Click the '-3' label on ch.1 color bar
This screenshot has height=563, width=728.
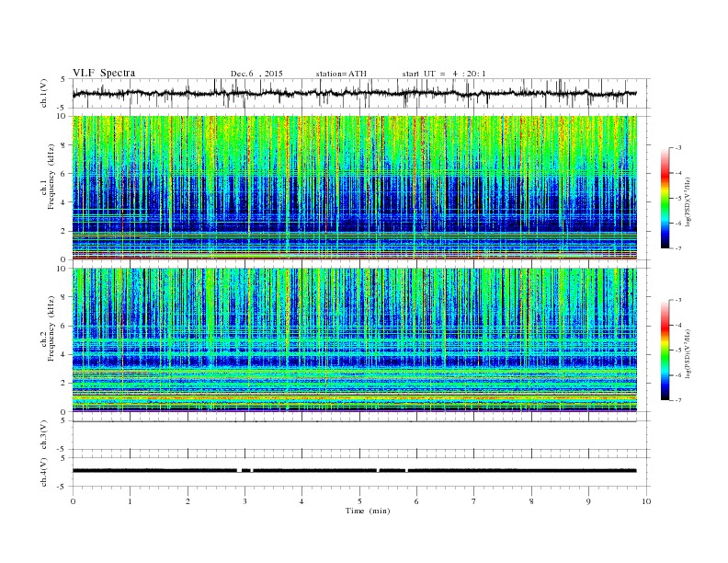click(677, 148)
